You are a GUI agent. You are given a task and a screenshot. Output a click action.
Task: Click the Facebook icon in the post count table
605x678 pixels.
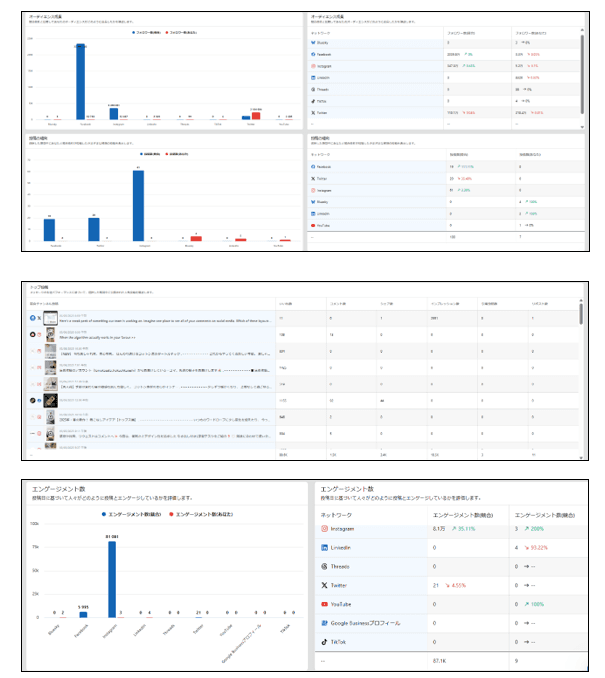point(314,166)
